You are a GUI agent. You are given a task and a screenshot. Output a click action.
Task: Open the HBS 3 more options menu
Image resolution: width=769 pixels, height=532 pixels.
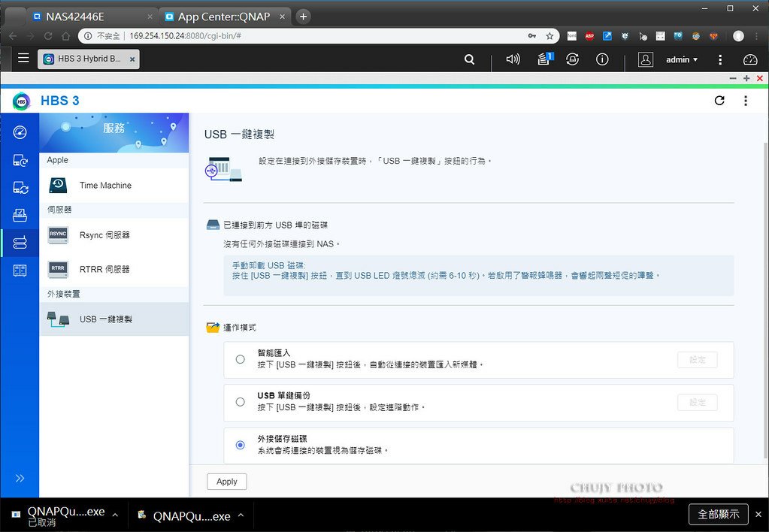point(746,101)
